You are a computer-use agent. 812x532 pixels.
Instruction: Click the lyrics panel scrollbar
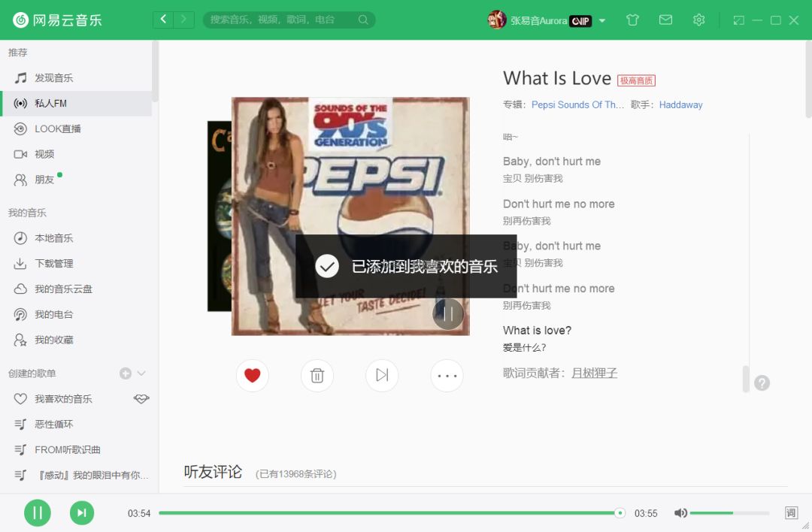[747, 379]
